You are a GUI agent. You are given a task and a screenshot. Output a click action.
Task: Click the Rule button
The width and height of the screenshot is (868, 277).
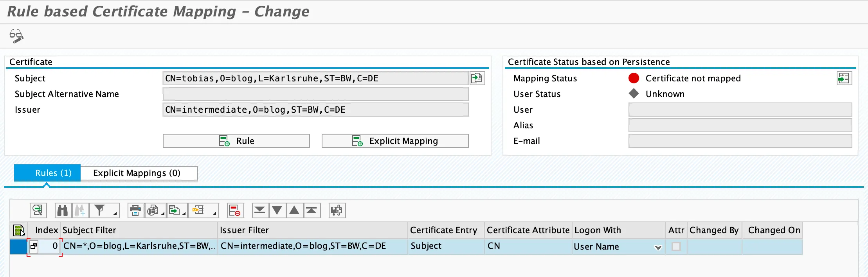pos(236,141)
